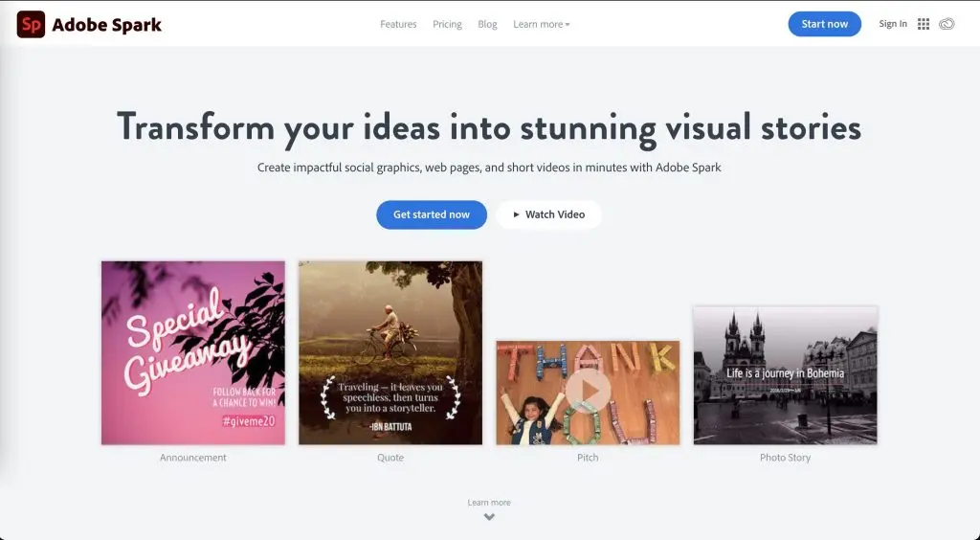The width and height of the screenshot is (980, 540).
Task: Click the Quote caption label
Action: [390, 458]
